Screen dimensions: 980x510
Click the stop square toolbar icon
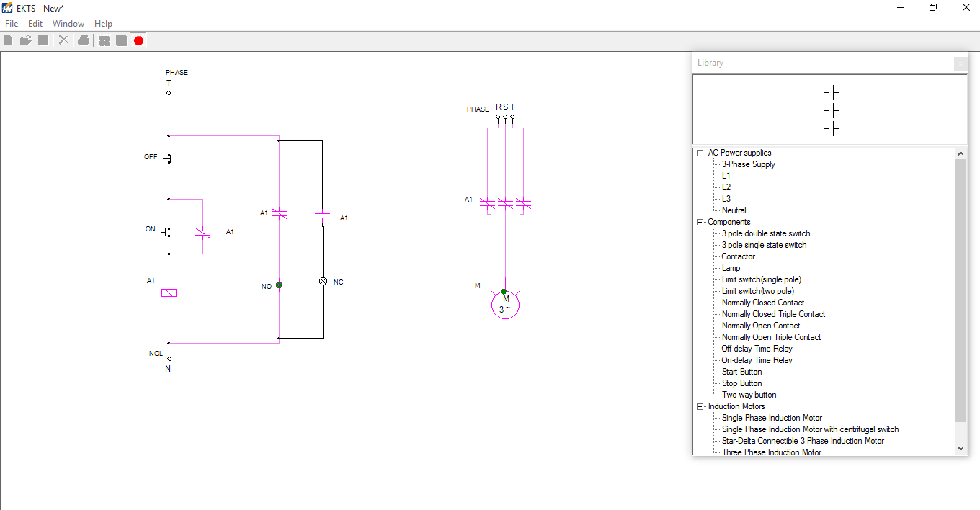(x=120, y=40)
